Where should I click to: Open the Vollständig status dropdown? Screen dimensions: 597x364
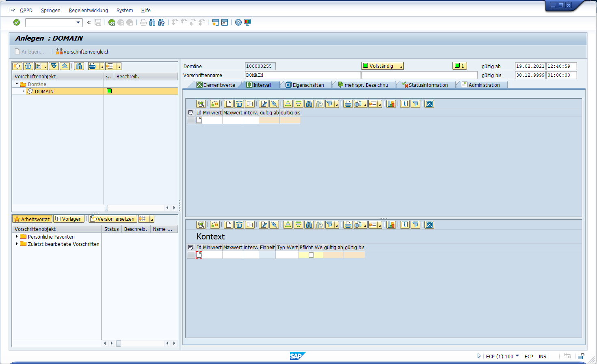pos(401,66)
